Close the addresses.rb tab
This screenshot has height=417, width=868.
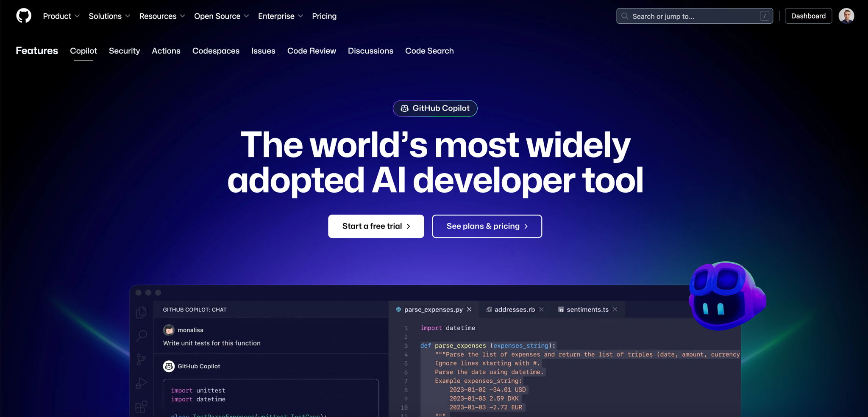[541, 309]
